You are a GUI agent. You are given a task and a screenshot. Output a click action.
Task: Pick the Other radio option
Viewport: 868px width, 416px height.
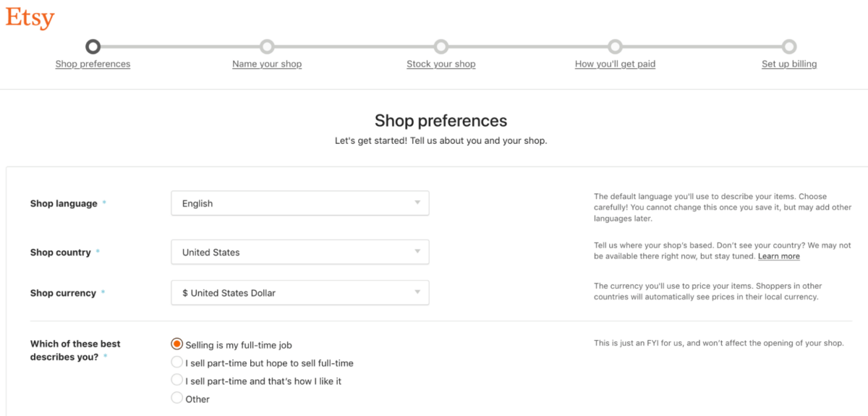pos(177,398)
